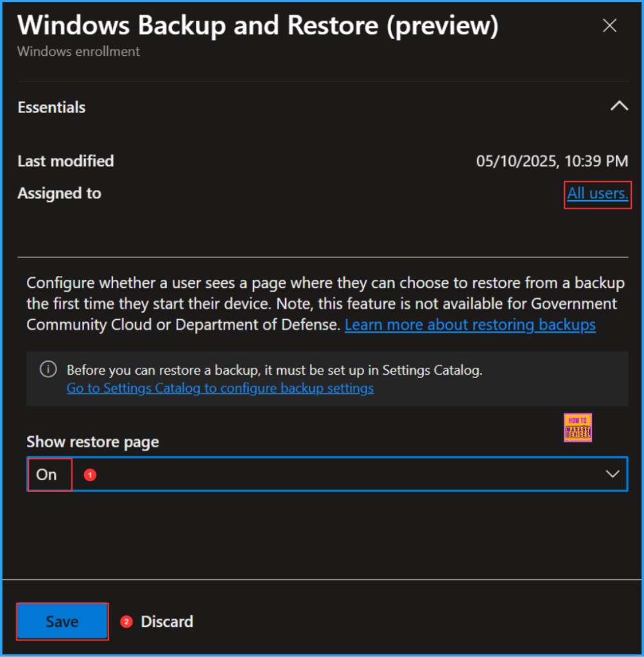Click the Windows enrollment subtitle

78,51
